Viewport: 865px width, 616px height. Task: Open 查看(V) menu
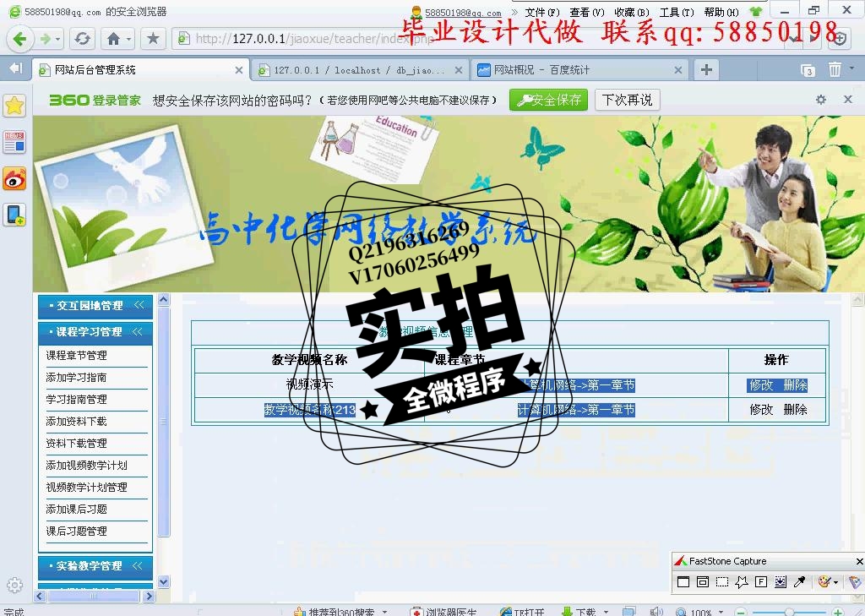click(587, 12)
